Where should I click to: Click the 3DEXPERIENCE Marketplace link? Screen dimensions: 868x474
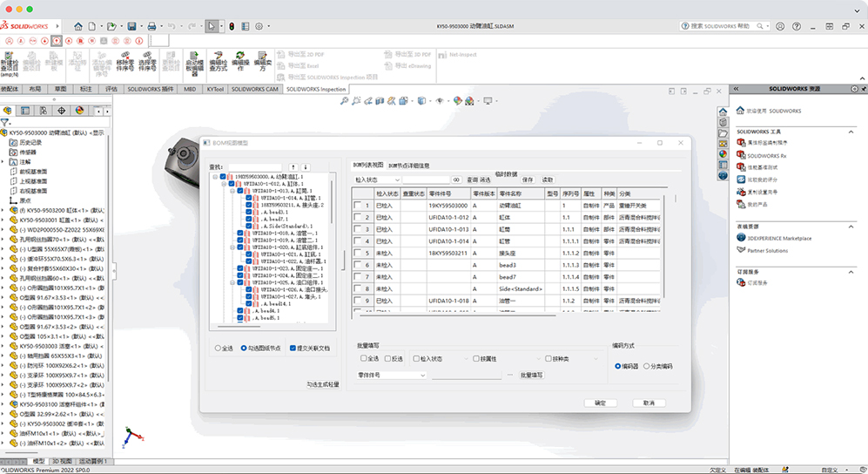(x=778, y=238)
